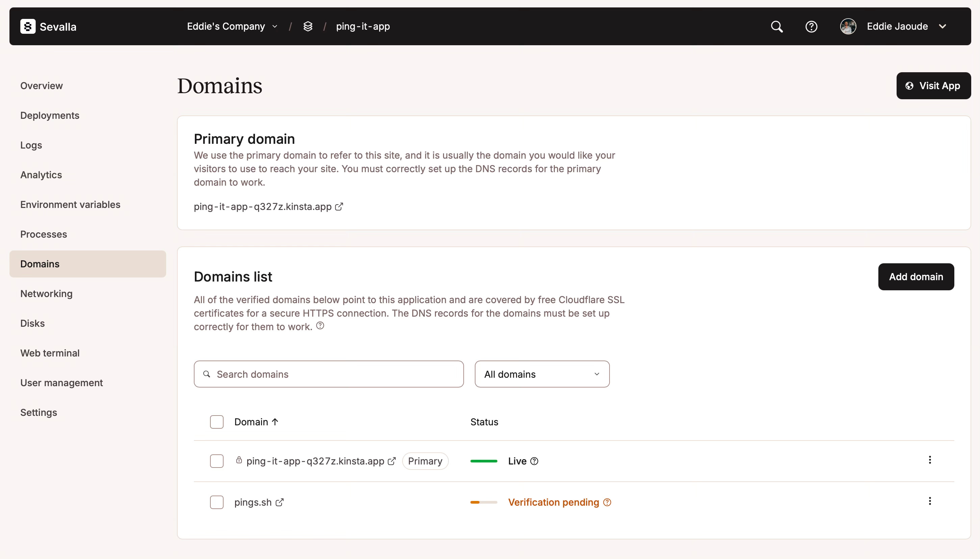The width and height of the screenshot is (980, 559).
Task: Focus the Search domains input field
Action: point(329,374)
